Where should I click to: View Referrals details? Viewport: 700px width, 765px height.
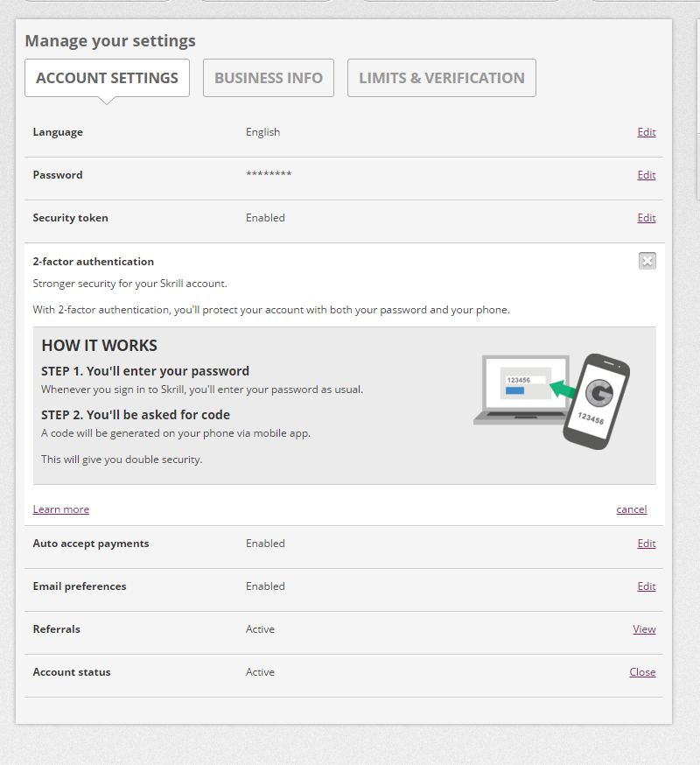644,629
